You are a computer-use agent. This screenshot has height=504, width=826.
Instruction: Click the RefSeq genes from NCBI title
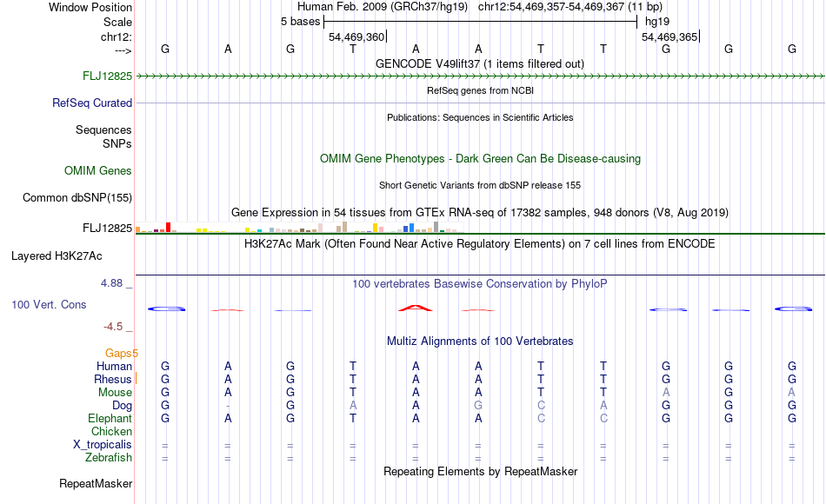click(x=480, y=90)
